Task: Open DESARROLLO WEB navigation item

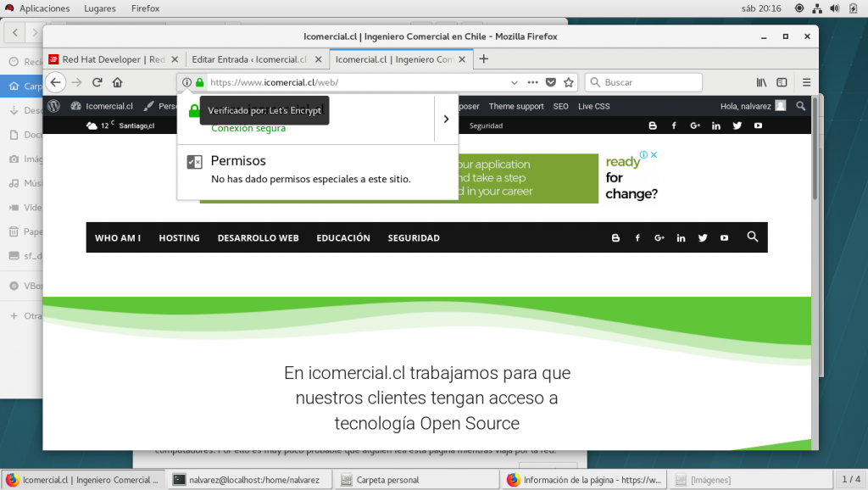Action: tap(258, 238)
